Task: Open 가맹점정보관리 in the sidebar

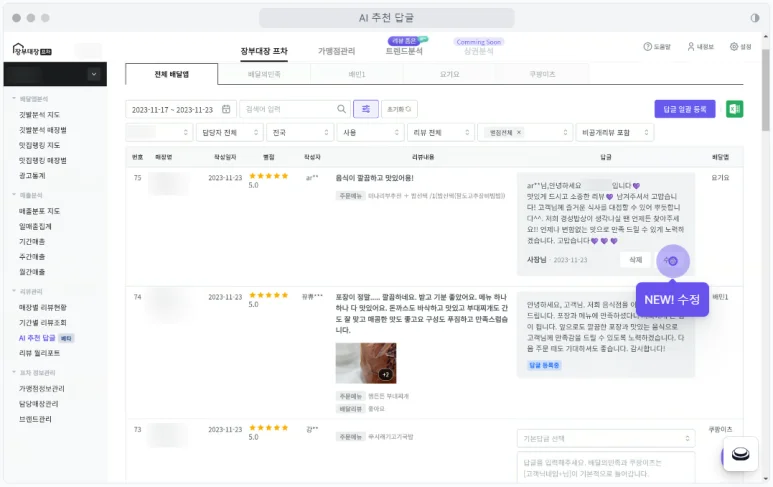Action: click(41, 388)
